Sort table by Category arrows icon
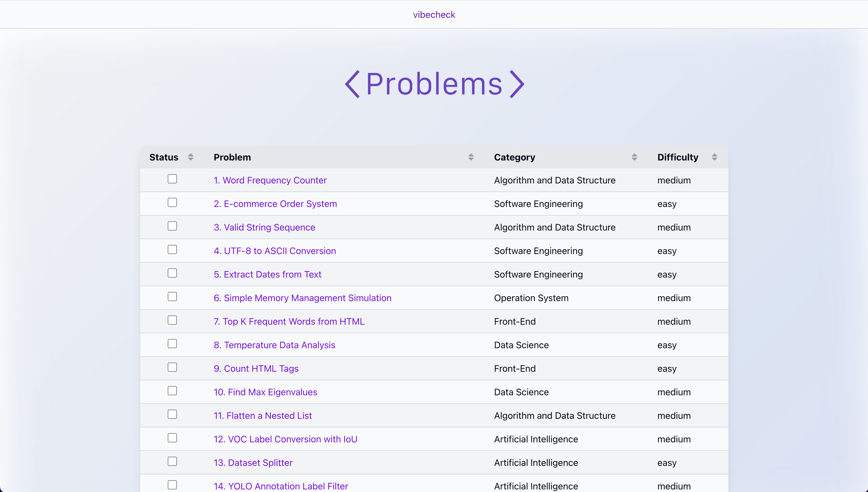This screenshot has width=868, height=492. click(x=634, y=157)
